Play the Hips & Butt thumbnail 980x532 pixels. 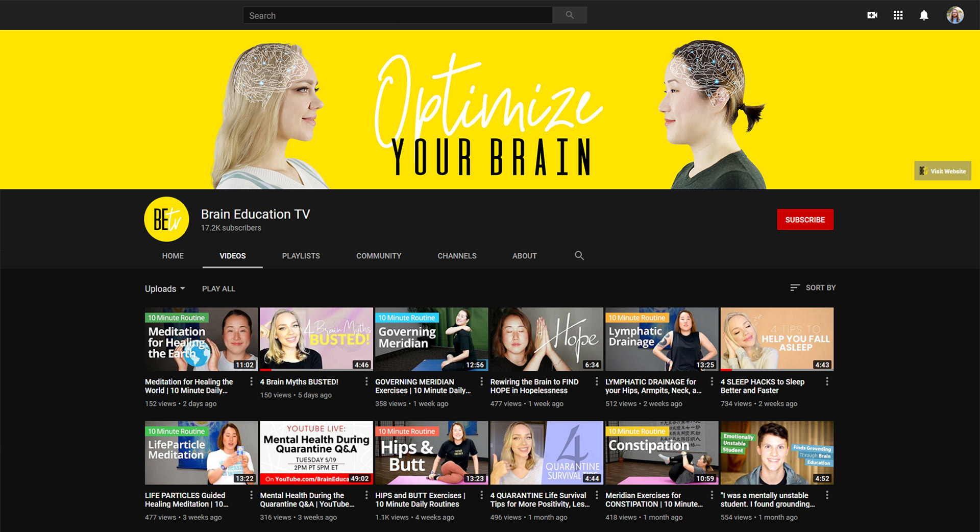[432, 453]
